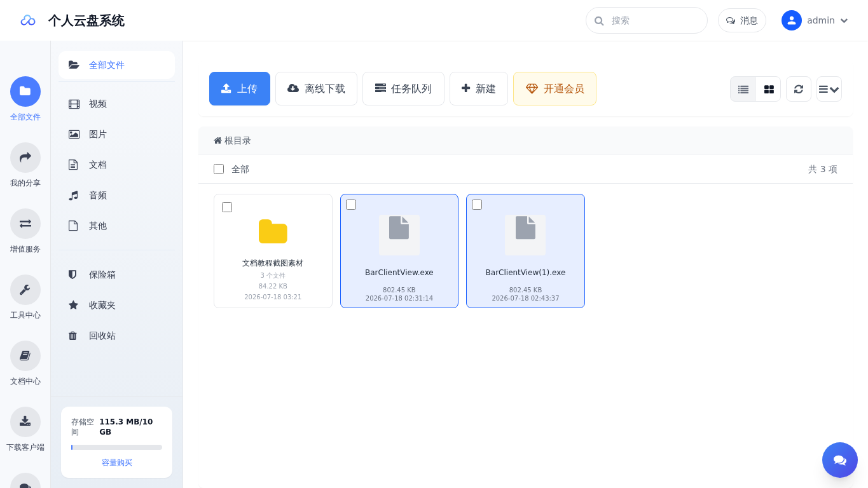Viewport: 868px width, 488px height.
Task: Click the magnifier icon in search box
Action: pos(599,21)
